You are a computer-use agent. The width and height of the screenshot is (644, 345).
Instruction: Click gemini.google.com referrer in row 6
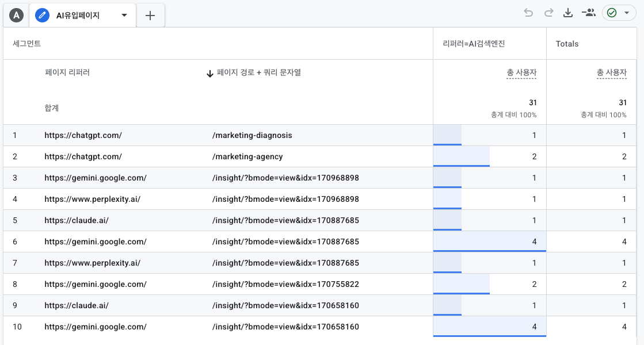96,242
